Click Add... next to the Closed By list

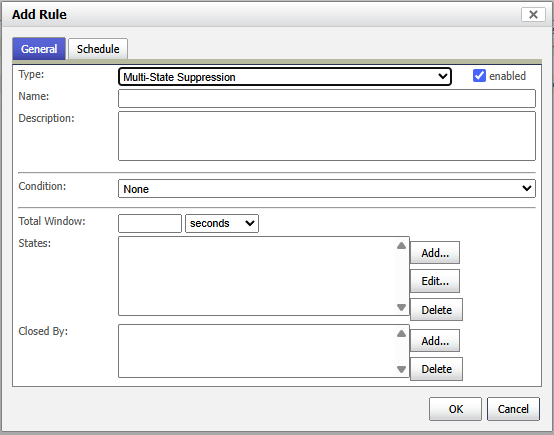pos(435,341)
